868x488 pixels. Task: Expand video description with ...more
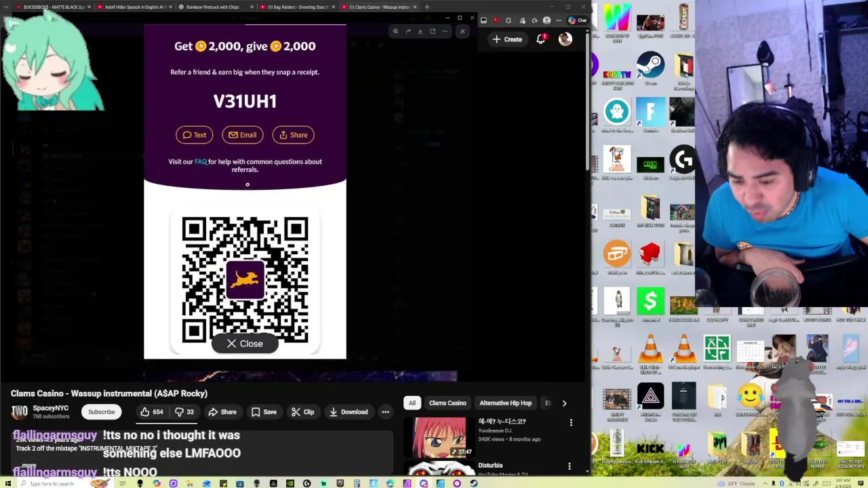point(28,466)
